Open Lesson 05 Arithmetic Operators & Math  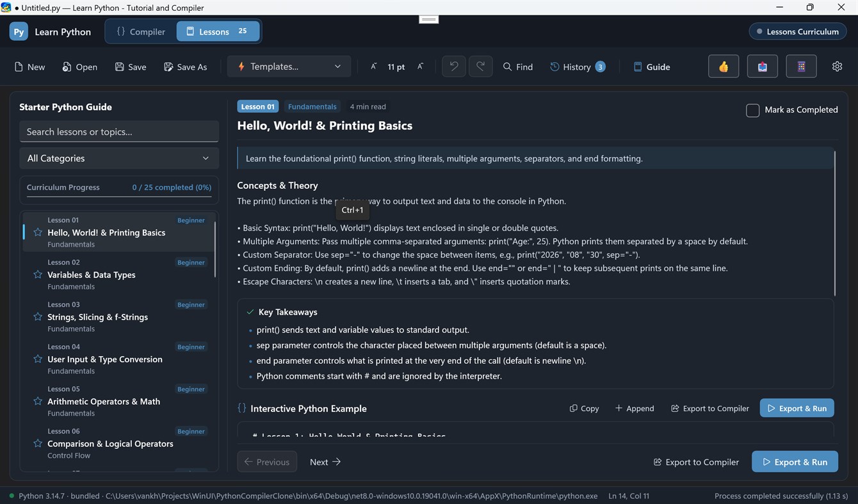(x=119, y=402)
